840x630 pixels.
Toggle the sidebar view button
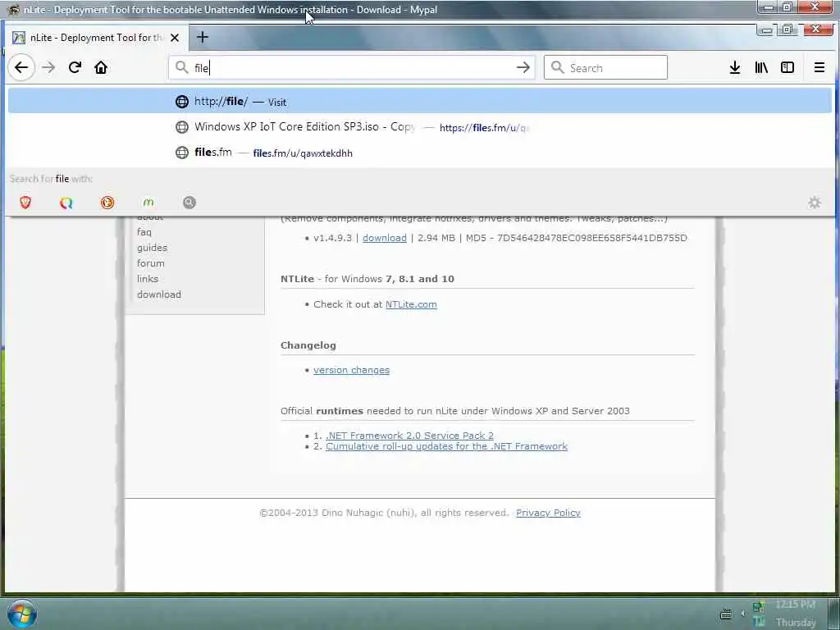tap(787, 67)
